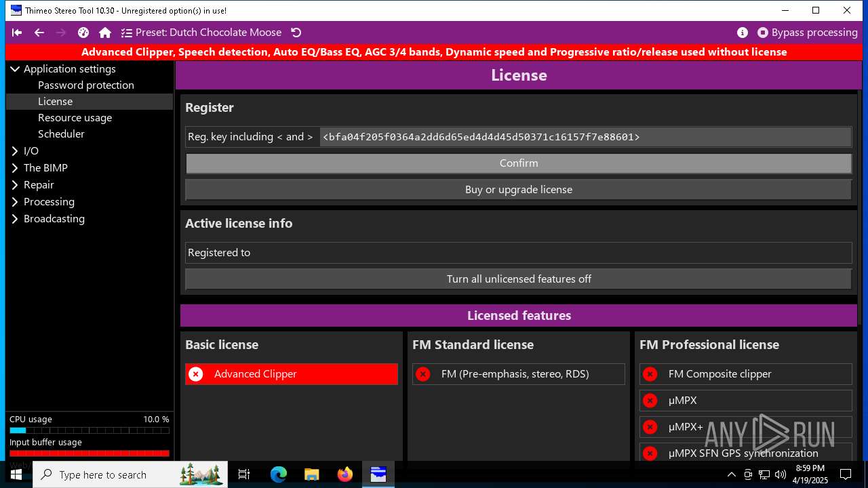Toggle the µMPX feature
The height and width of the screenshot is (488, 868).
(x=746, y=401)
